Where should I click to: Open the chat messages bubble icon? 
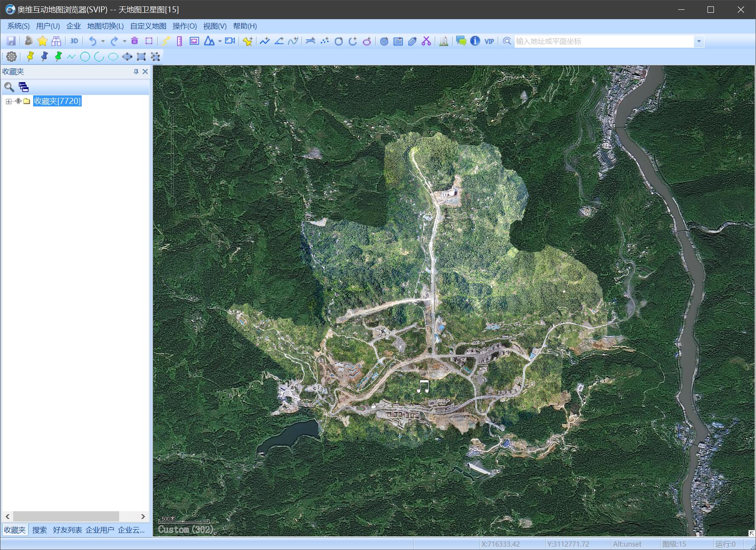(x=461, y=41)
